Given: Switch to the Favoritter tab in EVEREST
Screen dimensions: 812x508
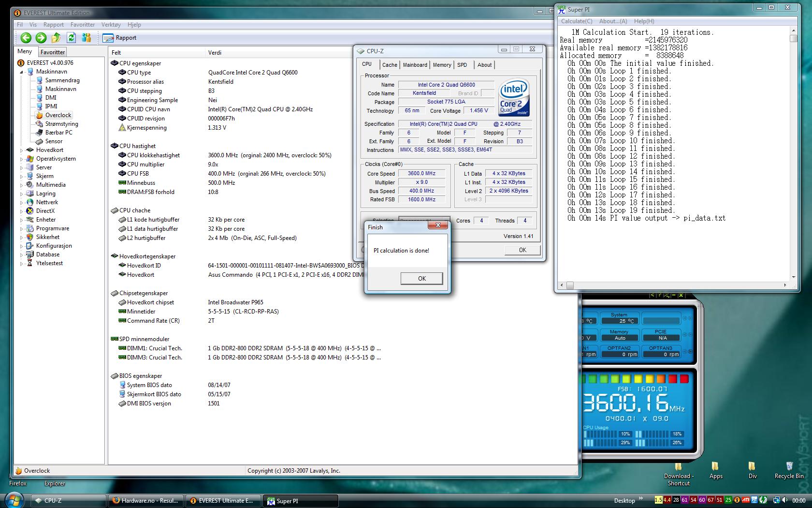Looking at the screenshot, I should [x=52, y=52].
